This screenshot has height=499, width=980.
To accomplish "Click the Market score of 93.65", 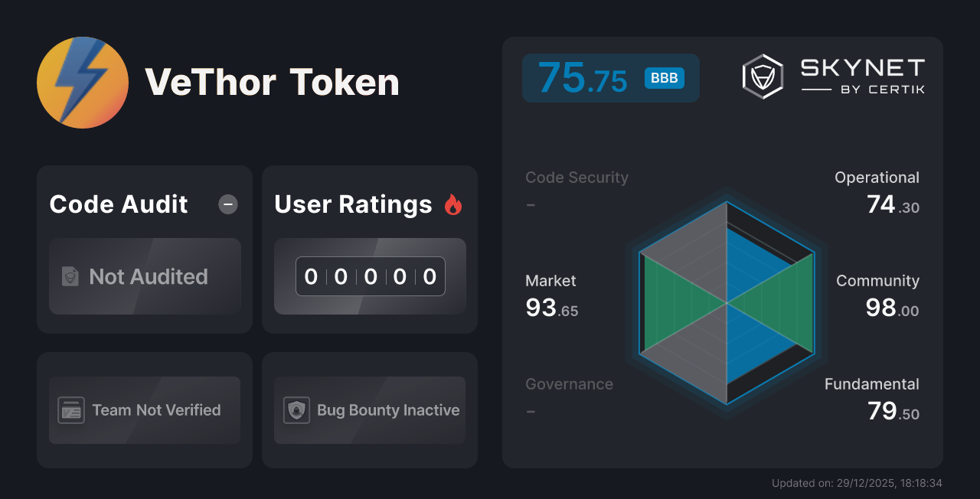I will tap(550, 295).
